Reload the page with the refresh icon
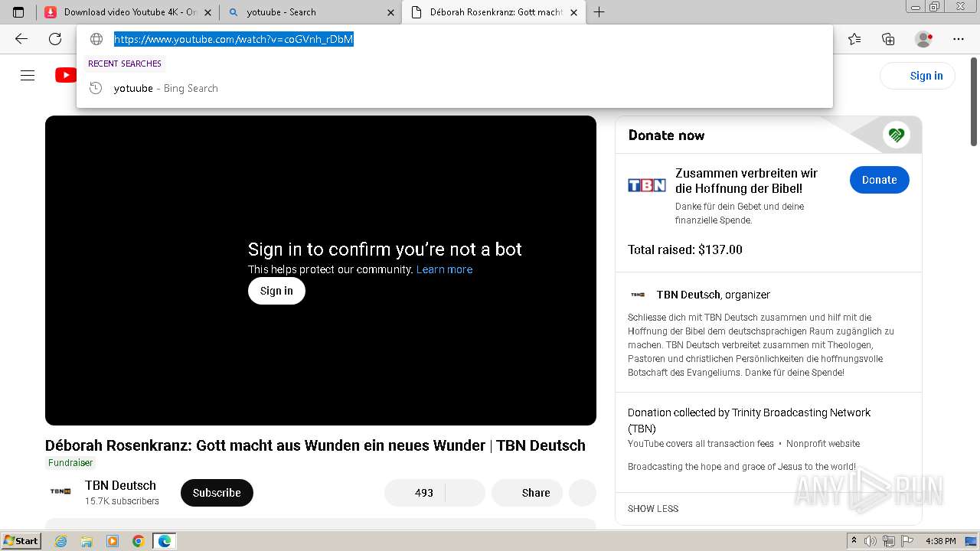Screen dimensions: 980x551 coord(55,39)
